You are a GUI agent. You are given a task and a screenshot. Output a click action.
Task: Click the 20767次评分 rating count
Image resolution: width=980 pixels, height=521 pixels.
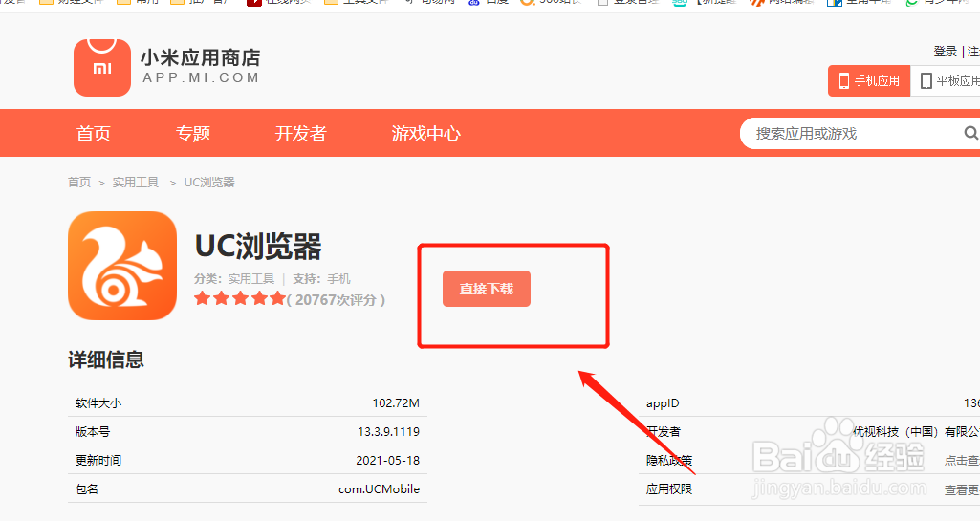336,300
